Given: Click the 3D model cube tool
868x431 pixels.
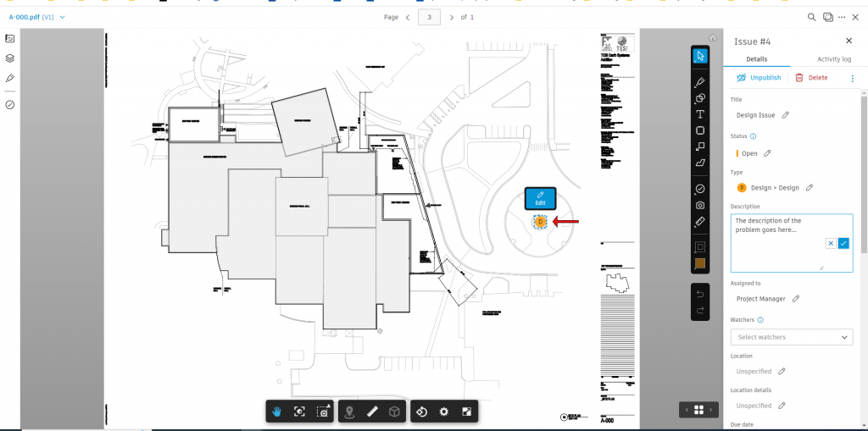Looking at the screenshot, I should click(x=394, y=412).
